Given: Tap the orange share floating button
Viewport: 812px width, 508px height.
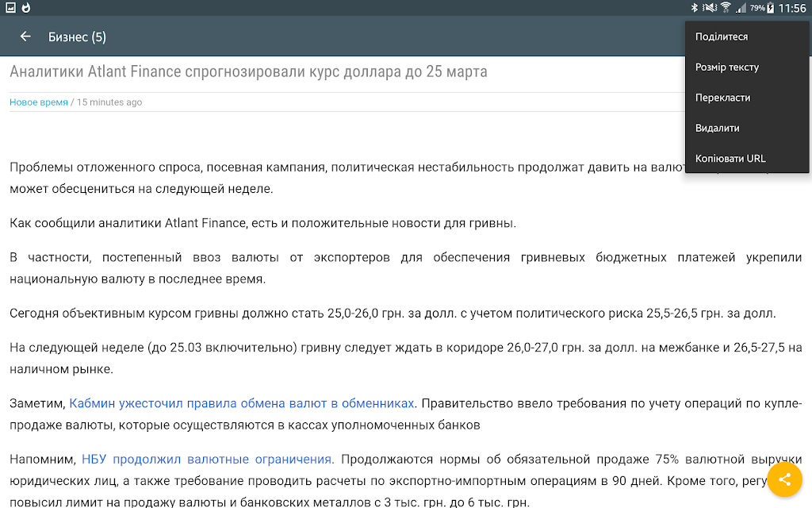Looking at the screenshot, I should click(x=784, y=479).
